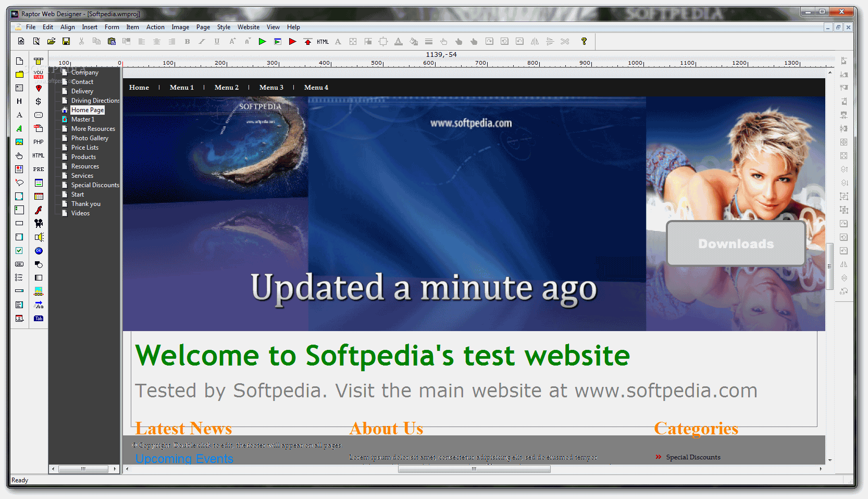
Task: Click the Latest News heading on canvas
Action: pyautogui.click(x=183, y=429)
